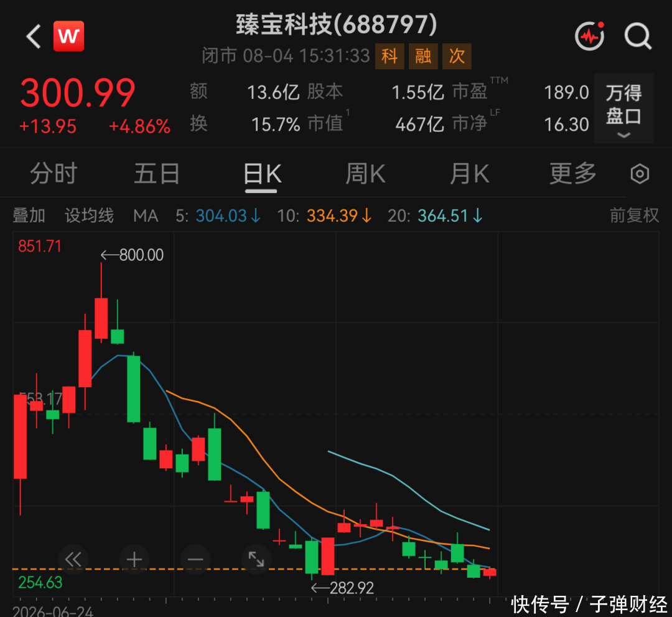
Task: Tap the market status 闭市 08-04 15:31:33
Action: [286, 56]
